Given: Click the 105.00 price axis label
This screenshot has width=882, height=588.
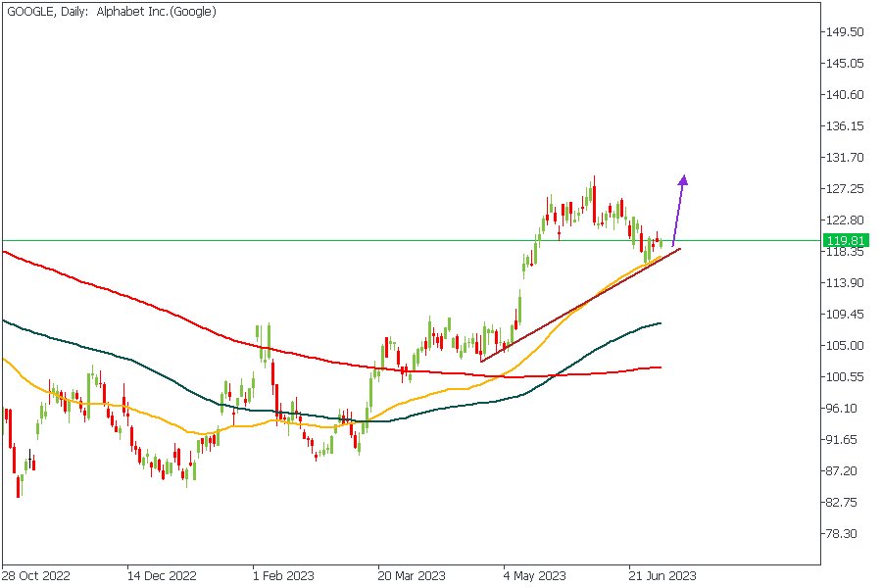Looking at the screenshot, I should pyautogui.click(x=844, y=346).
